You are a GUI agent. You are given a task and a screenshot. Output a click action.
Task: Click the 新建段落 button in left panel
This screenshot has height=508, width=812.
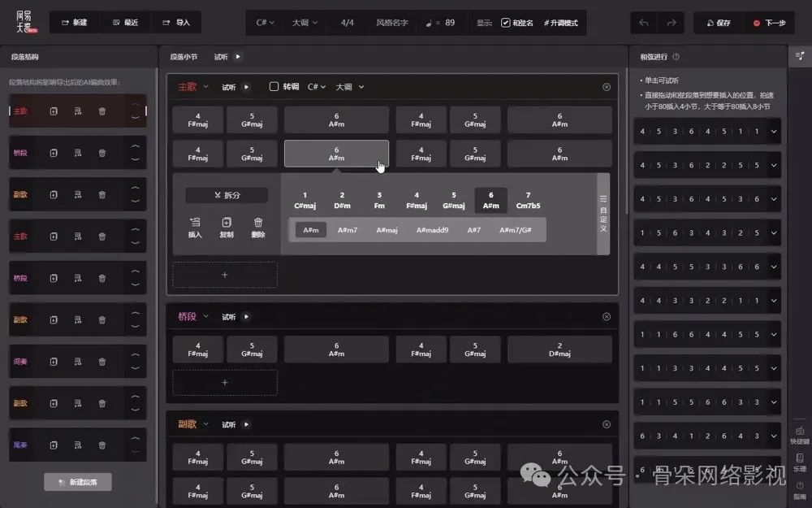click(78, 482)
